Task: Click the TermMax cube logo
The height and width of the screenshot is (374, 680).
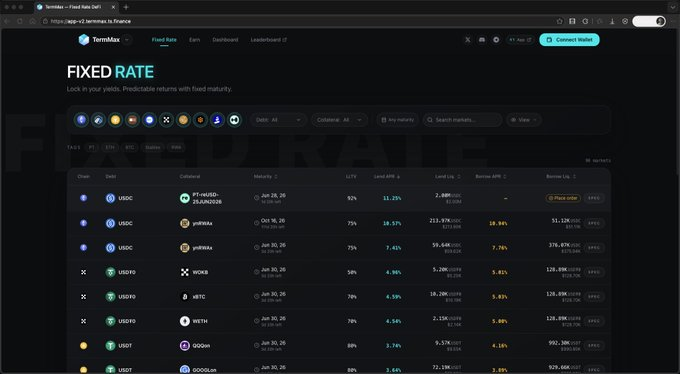Action: coord(84,39)
